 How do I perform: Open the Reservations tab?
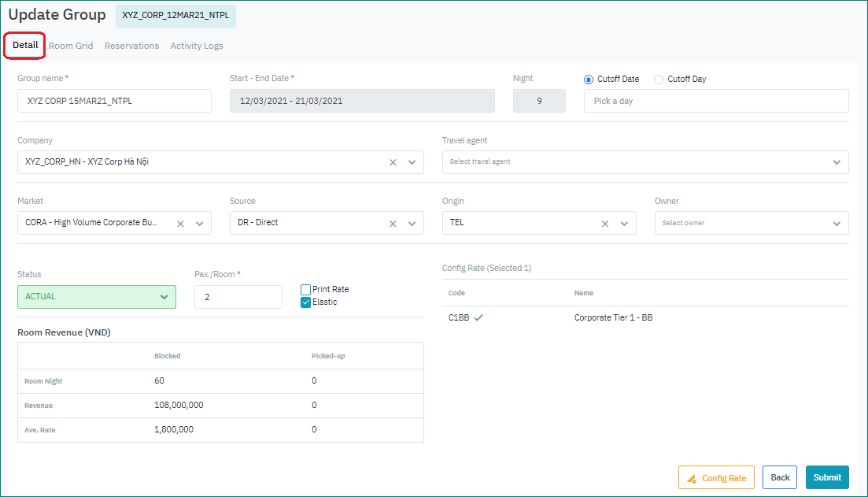[x=131, y=46]
